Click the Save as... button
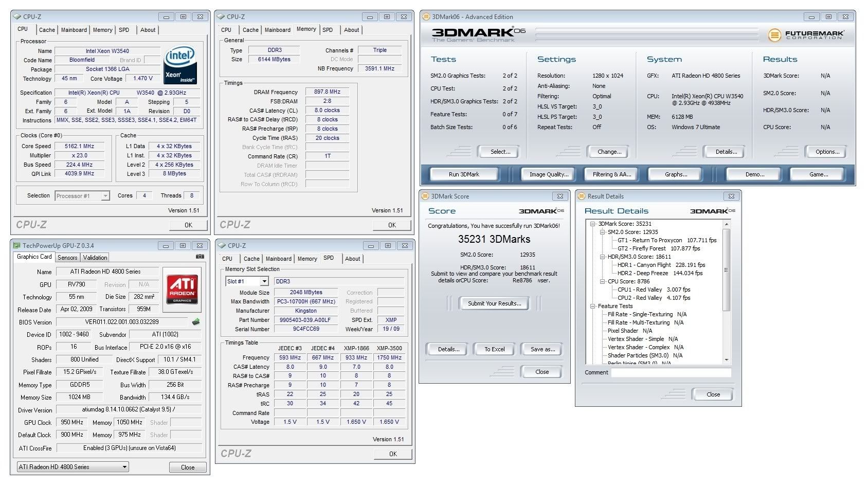This screenshot has height=486, width=868. pyautogui.click(x=542, y=349)
